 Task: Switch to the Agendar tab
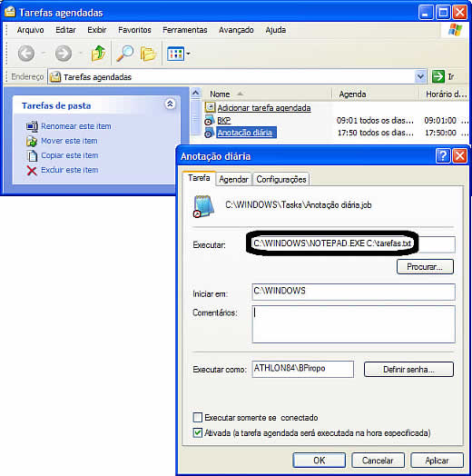coord(233,180)
